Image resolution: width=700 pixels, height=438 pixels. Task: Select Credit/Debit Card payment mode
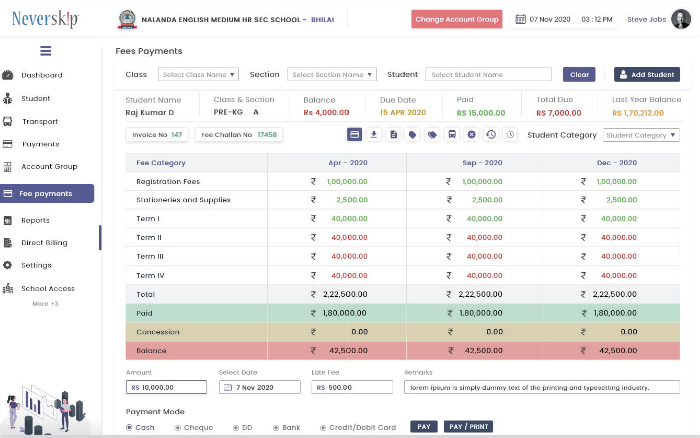coord(358,427)
